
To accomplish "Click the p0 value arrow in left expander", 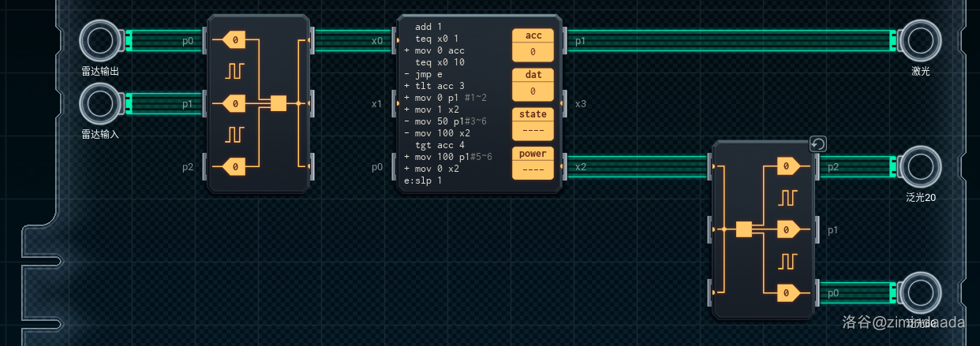I will click(234, 39).
